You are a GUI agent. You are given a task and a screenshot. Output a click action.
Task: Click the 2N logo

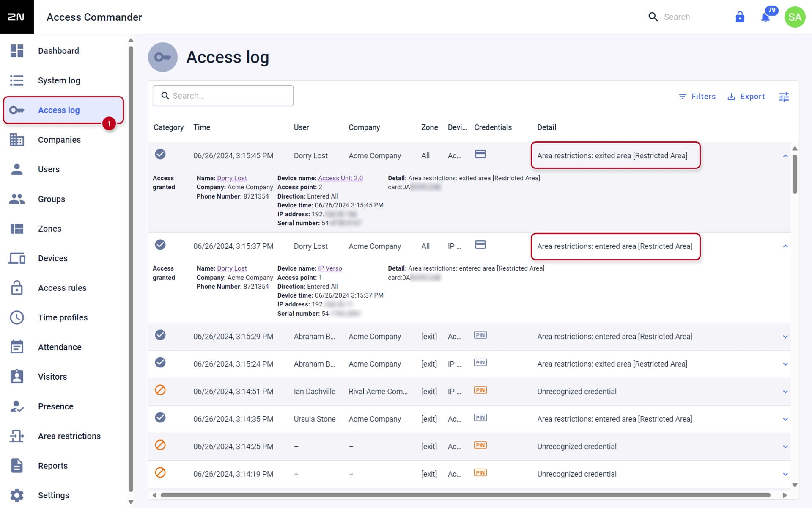click(17, 17)
